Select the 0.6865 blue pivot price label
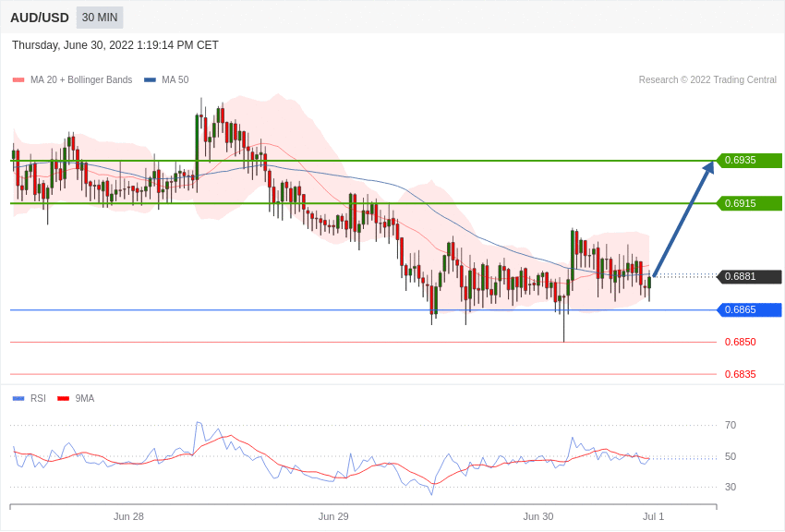785x532 pixels. (750, 309)
